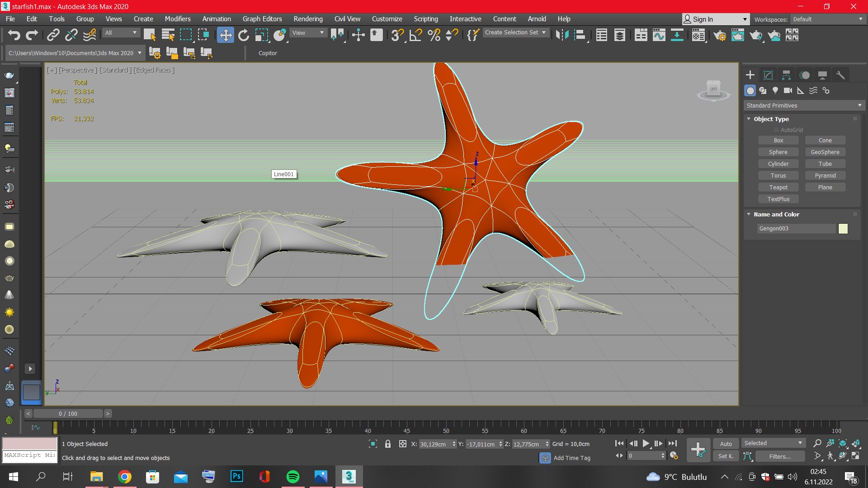
Task: Open Select by Name list
Action: [x=168, y=35]
